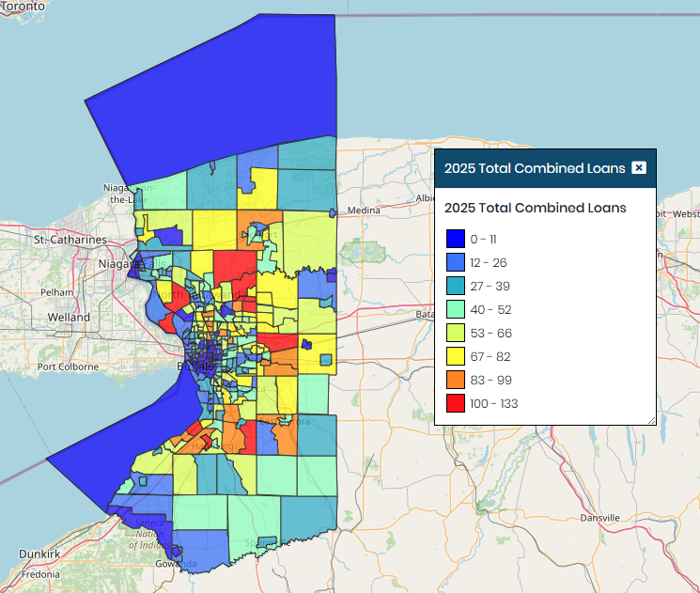Viewport: 700px width, 593px height.
Task: Click the Welland map label
Action: coord(69,317)
